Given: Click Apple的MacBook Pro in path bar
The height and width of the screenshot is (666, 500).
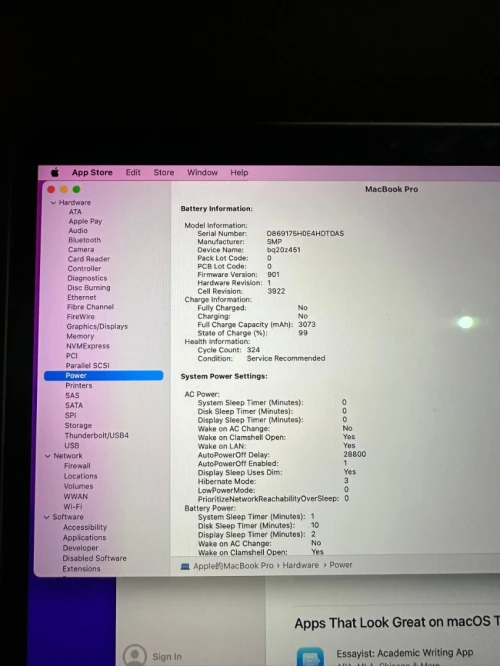Looking at the screenshot, I should pos(233,566).
